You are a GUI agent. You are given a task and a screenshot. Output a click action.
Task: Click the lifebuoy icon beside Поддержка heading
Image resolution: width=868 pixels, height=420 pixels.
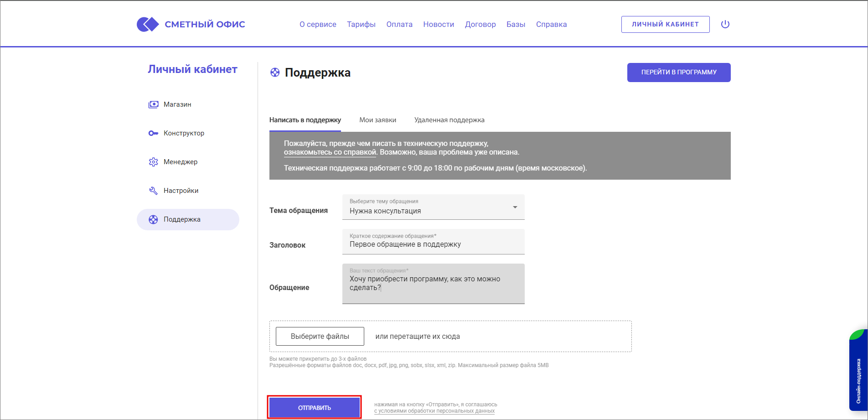click(x=275, y=73)
